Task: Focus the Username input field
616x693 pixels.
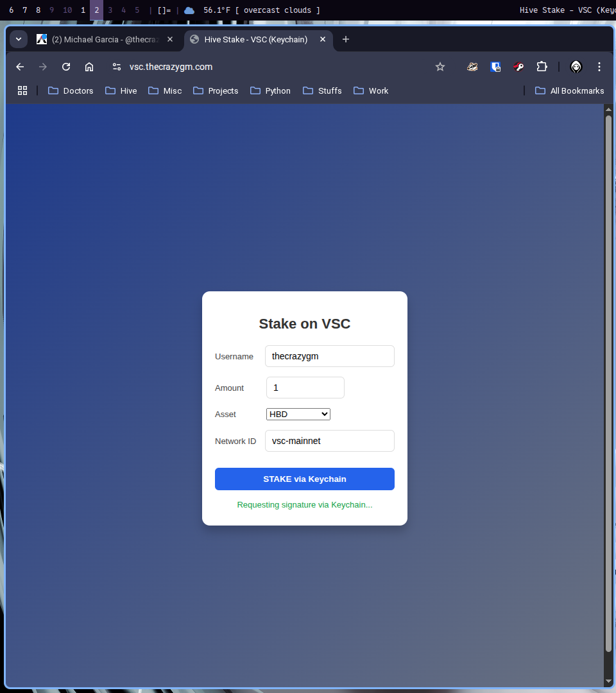Action: [x=330, y=356]
